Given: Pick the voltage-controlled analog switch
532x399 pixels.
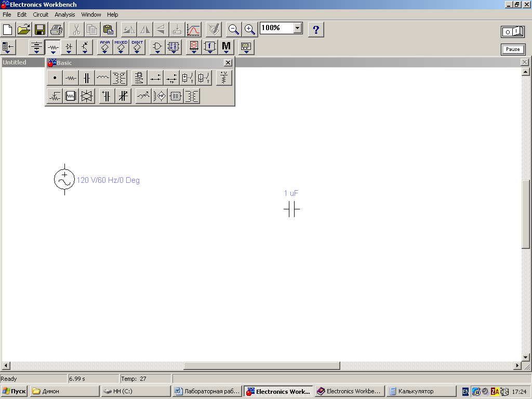Looking at the screenshot, I should 87,96.
